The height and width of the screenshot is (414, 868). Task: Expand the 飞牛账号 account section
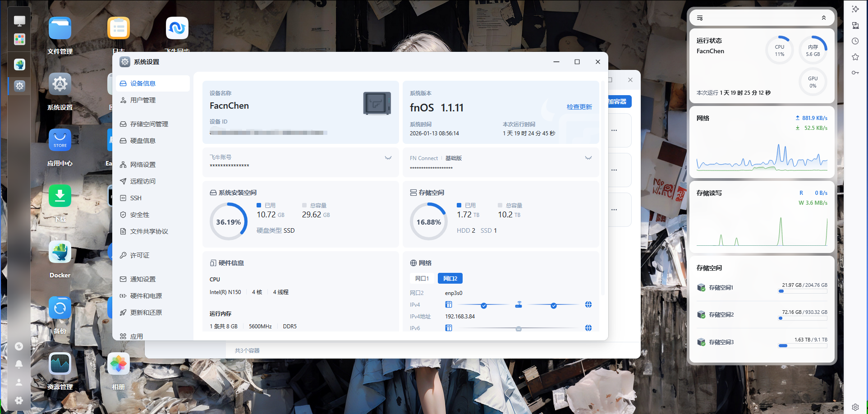coord(388,158)
